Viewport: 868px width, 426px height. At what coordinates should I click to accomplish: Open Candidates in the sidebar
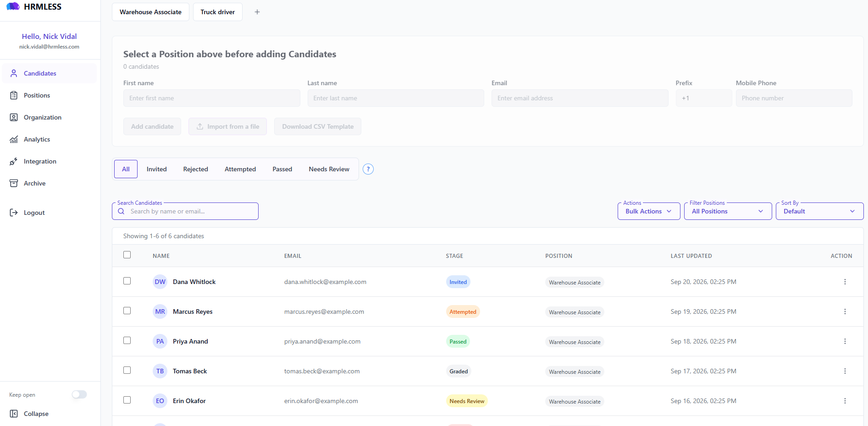pyautogui.click(x=49, y=73)
